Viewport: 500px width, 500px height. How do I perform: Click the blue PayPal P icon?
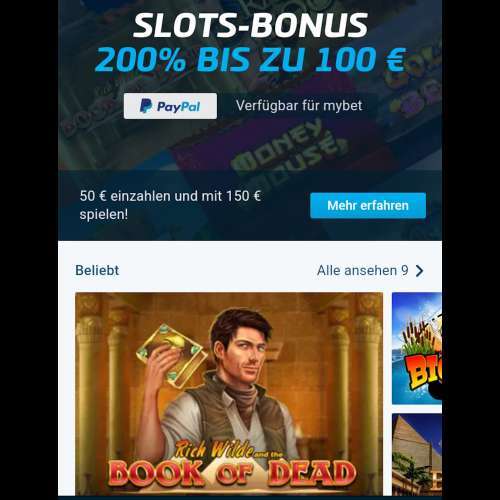coord(146,106)
